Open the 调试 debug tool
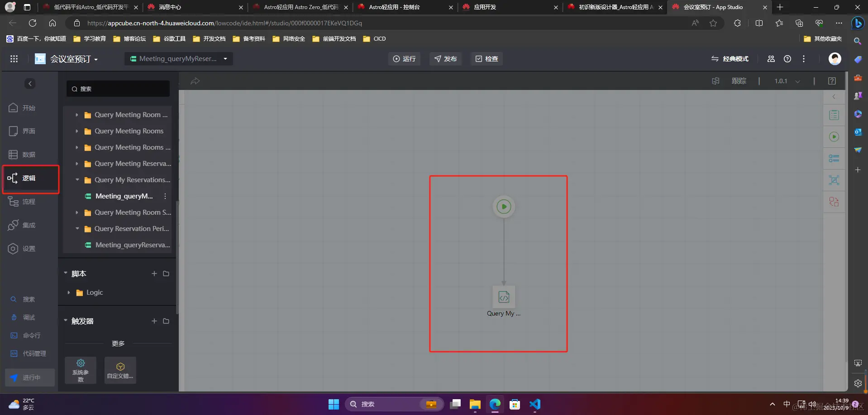 click(24, 317)
